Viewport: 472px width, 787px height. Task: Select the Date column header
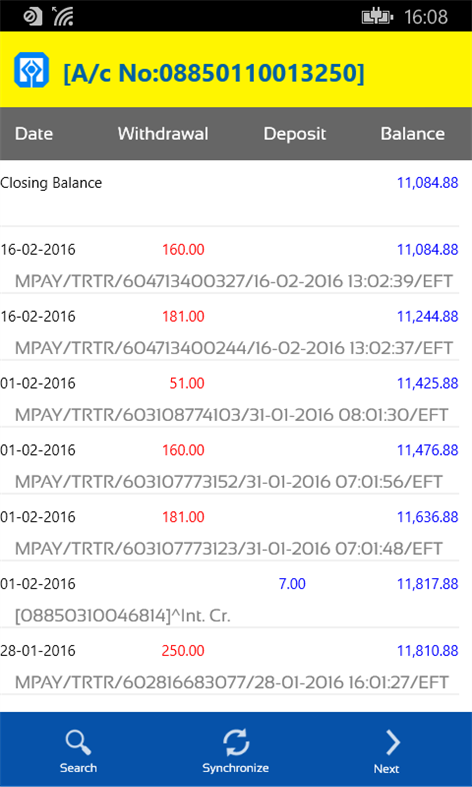tap(34, 134)
